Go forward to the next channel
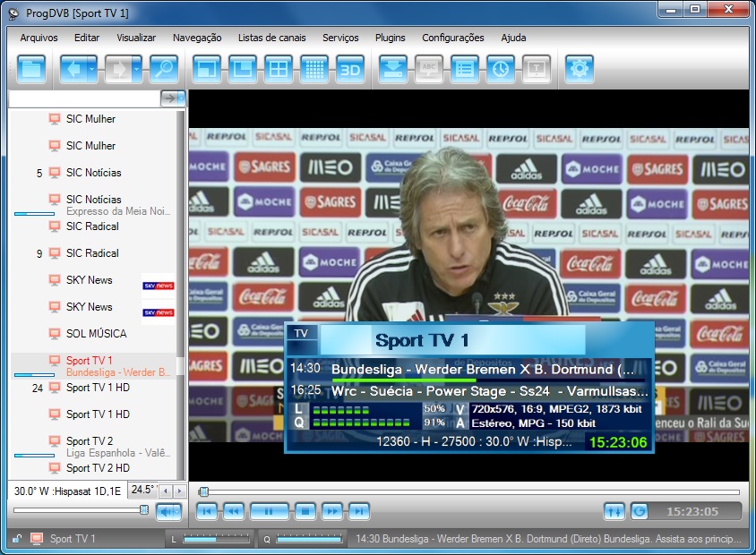 pyautogui.click(x=118, y=70)
